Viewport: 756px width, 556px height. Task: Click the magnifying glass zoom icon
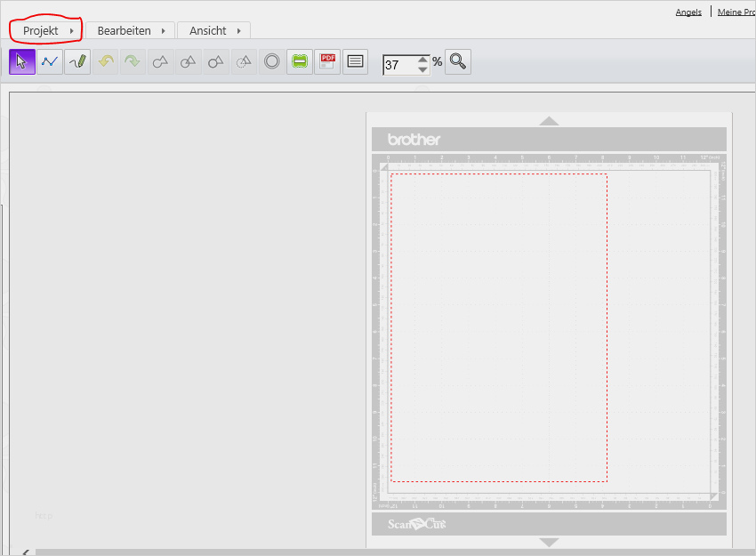tap(457, 61)
